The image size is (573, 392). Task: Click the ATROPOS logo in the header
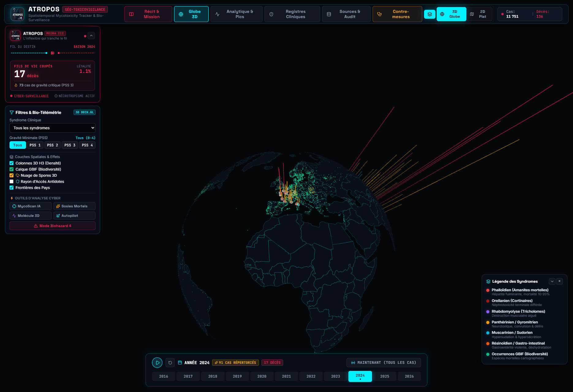[17, 14]
